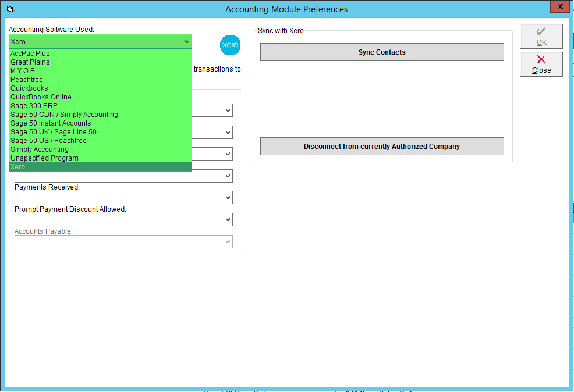Choose Peachtree option
Screen dimensions: 574x392
coord(100,80)
